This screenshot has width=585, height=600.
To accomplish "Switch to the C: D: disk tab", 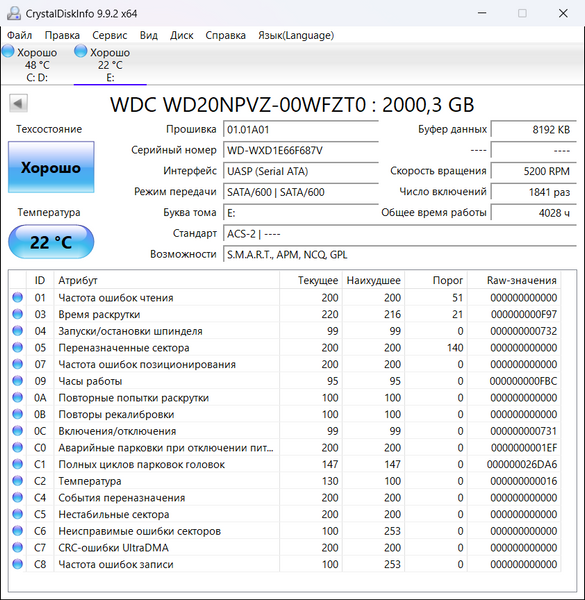I will click(x=37, y=64).
